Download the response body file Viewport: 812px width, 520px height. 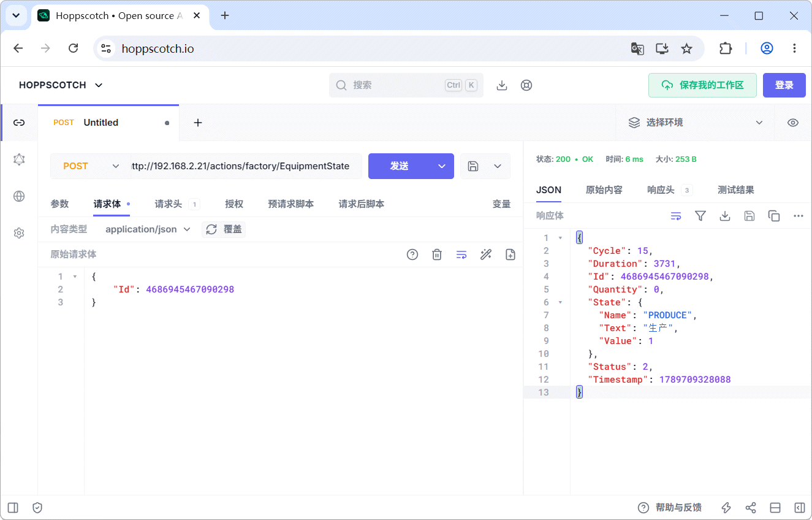click(725, 216)
